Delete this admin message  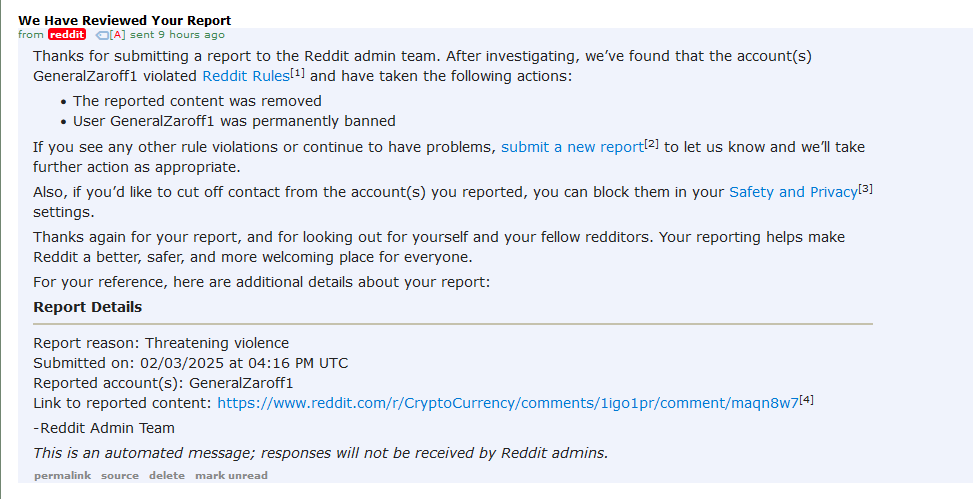point(167,476)
